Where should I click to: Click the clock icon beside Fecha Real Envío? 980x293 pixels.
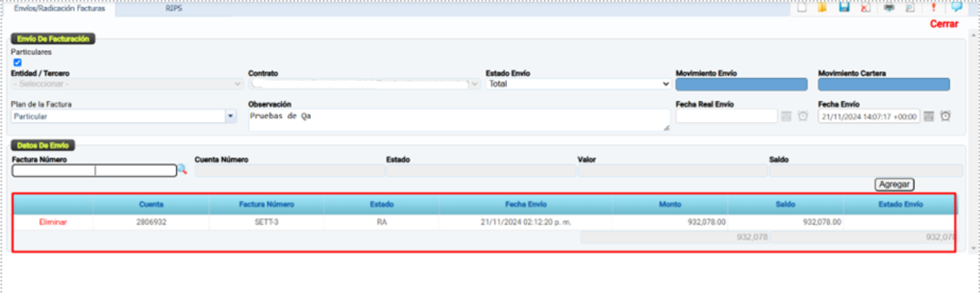pyautogui.click(x=803, y=116)
